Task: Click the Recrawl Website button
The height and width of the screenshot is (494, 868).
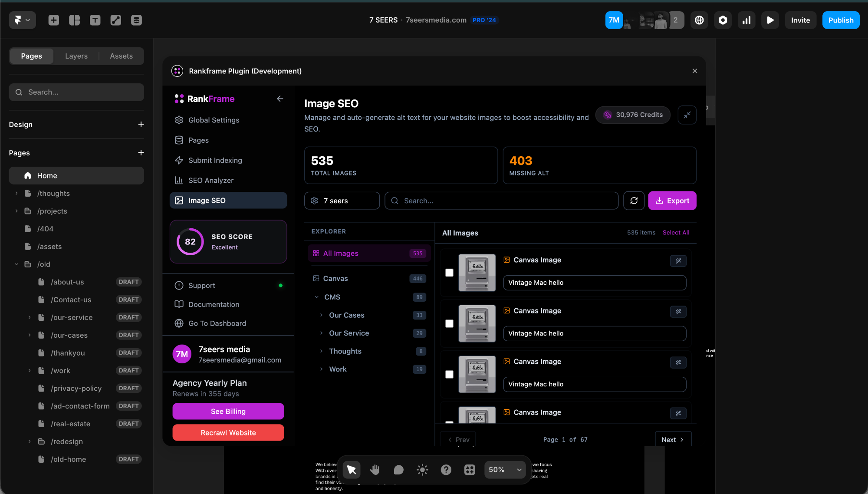Action: (228, 433)
